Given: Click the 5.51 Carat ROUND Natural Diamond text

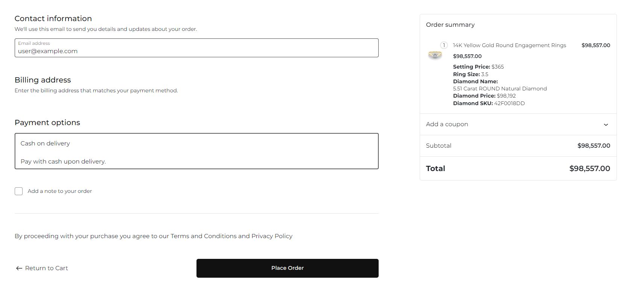Looking at the screenshot, I should tap(499, 89).
